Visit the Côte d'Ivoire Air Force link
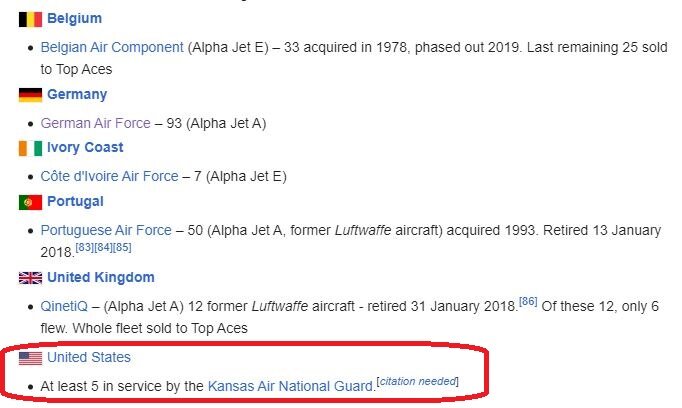The width and height of the screenshot is (682, 408). 110,176
